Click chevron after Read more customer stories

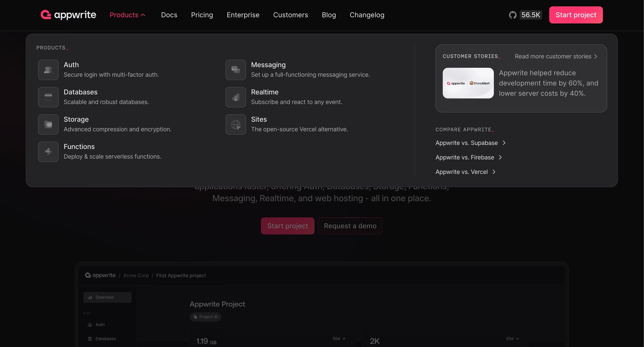595,56
